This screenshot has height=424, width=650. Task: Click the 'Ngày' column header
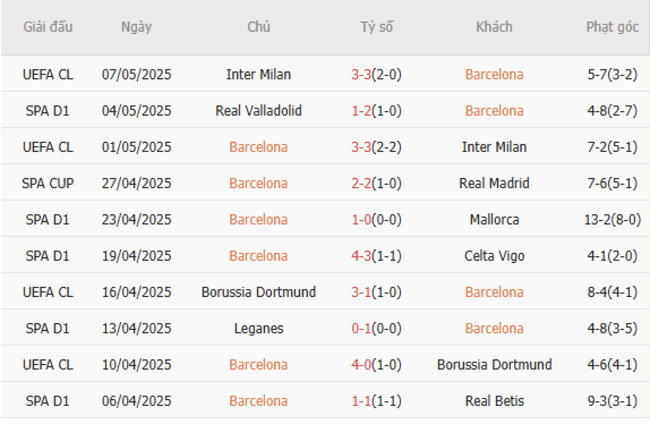point(136,27)
